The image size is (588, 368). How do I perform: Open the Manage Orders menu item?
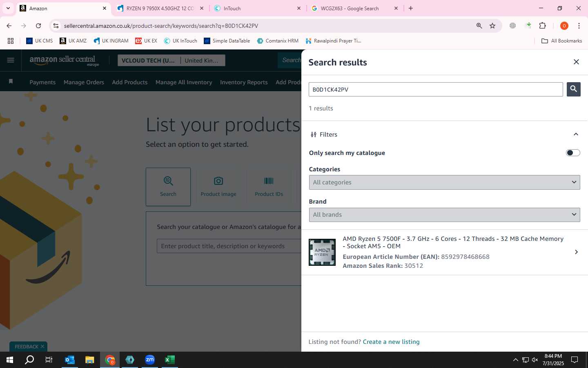(x=84, y=82)
